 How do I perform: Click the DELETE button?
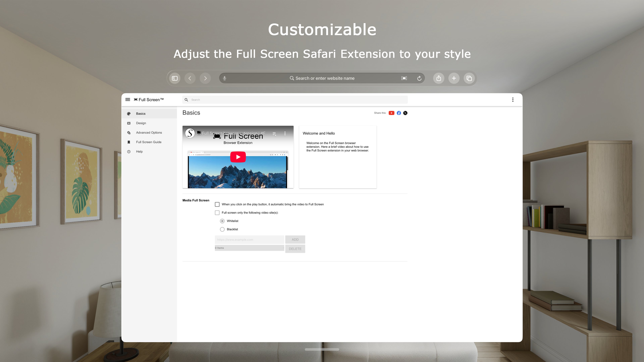point(295,249)
